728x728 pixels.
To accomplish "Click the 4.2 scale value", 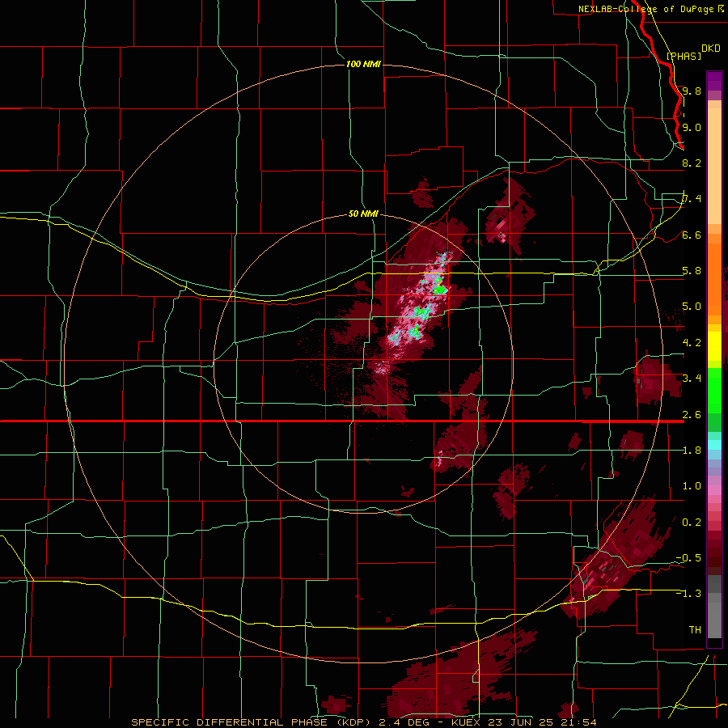I will 692,343.
